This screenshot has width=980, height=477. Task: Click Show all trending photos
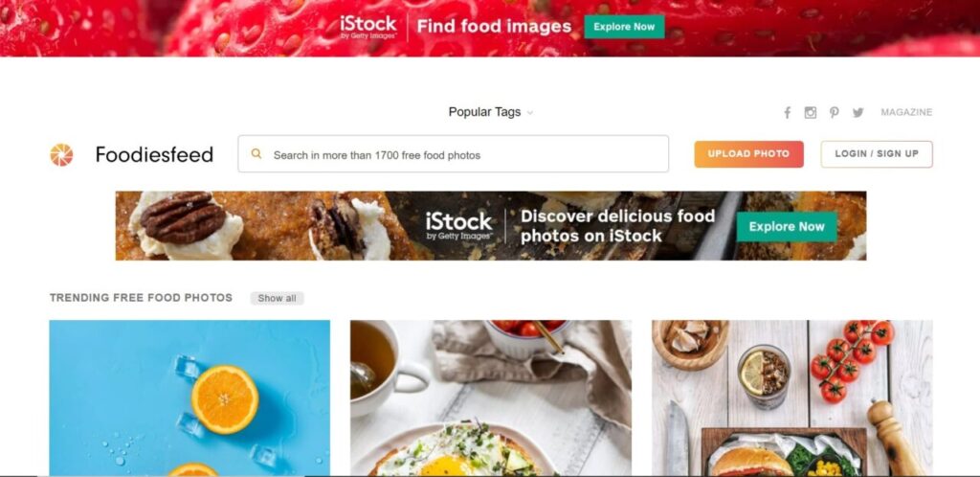[277, 298]
